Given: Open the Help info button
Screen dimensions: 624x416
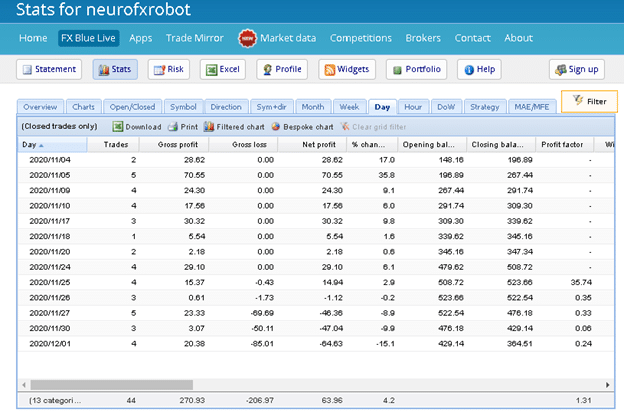Looking at the screenshot, I should point(479,69).
